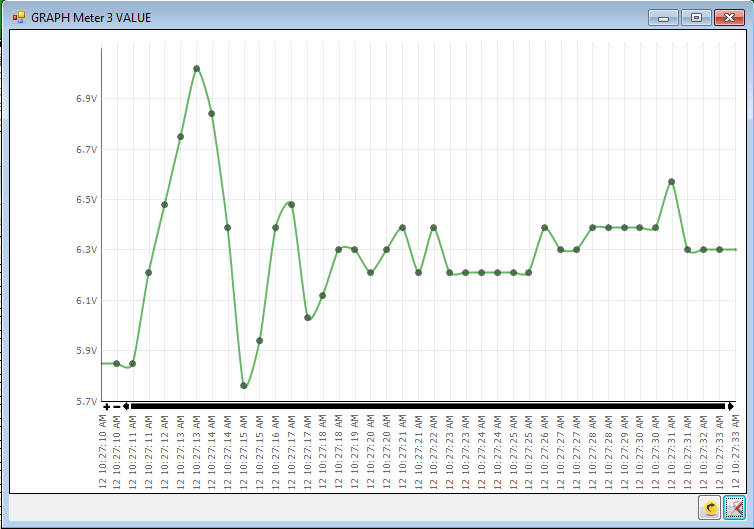Click the 10:27:32 AM time label
The image size is (754, 529).
click(x=704, y=452)
